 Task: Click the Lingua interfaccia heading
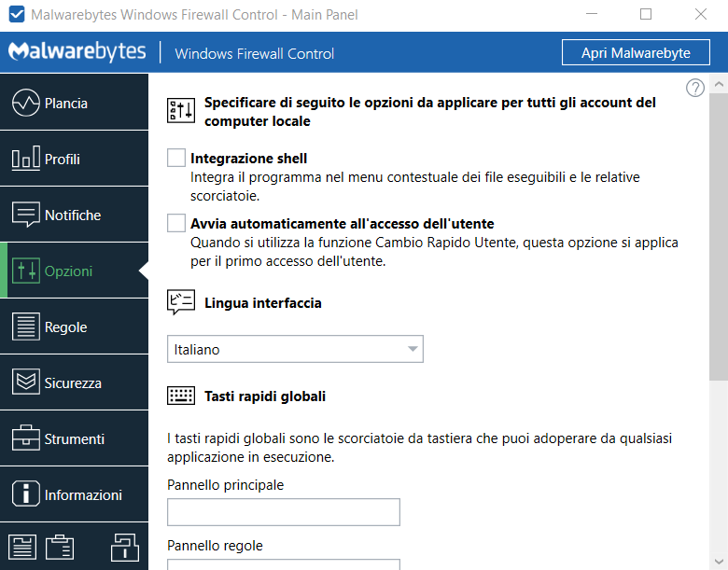[263, 303]
